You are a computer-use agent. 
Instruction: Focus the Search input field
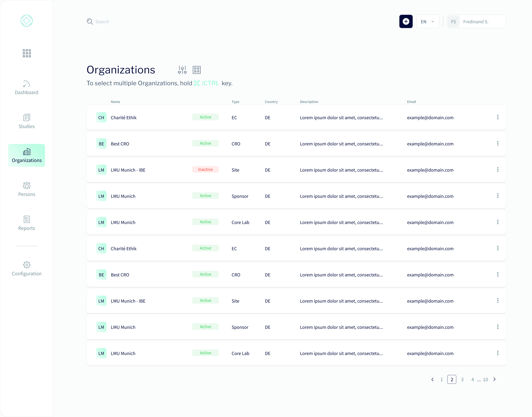point(102,22)
